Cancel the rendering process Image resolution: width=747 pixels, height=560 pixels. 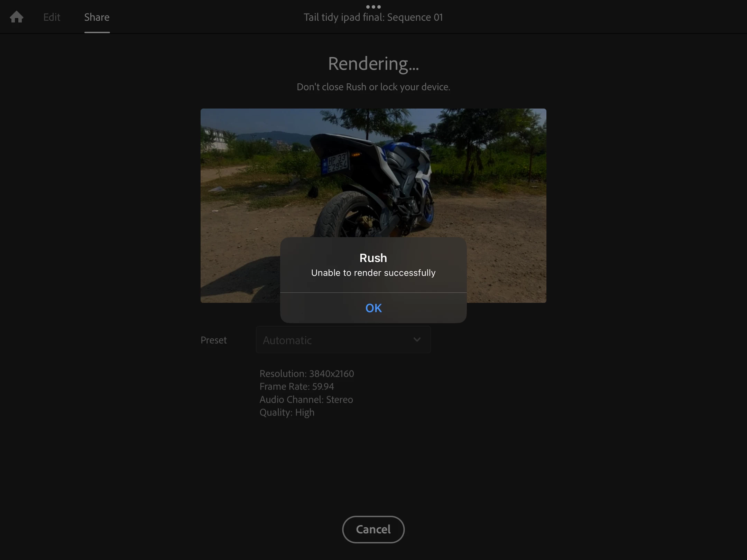pos(373,529)
